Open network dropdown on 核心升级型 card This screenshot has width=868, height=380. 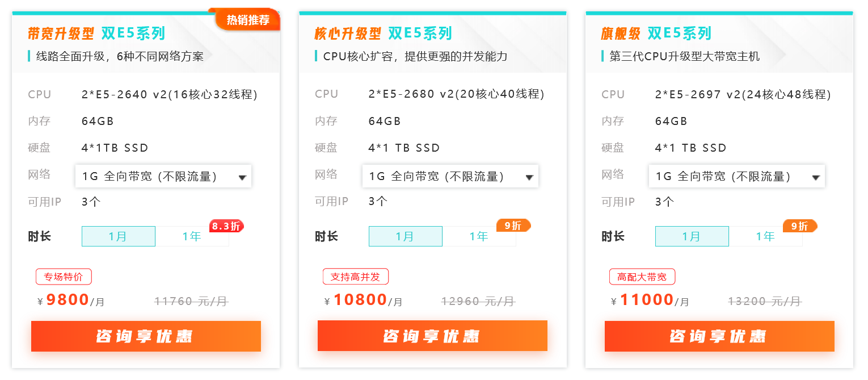coord(450,176)
